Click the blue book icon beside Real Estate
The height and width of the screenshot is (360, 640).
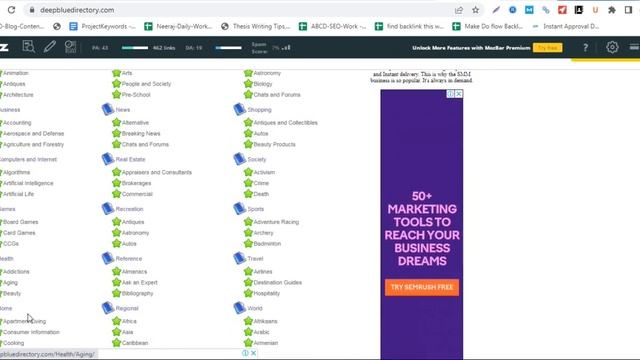108,159
